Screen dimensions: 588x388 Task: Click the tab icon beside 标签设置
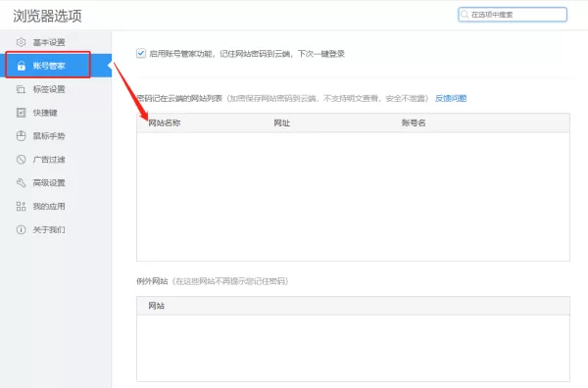coord(21,89)
